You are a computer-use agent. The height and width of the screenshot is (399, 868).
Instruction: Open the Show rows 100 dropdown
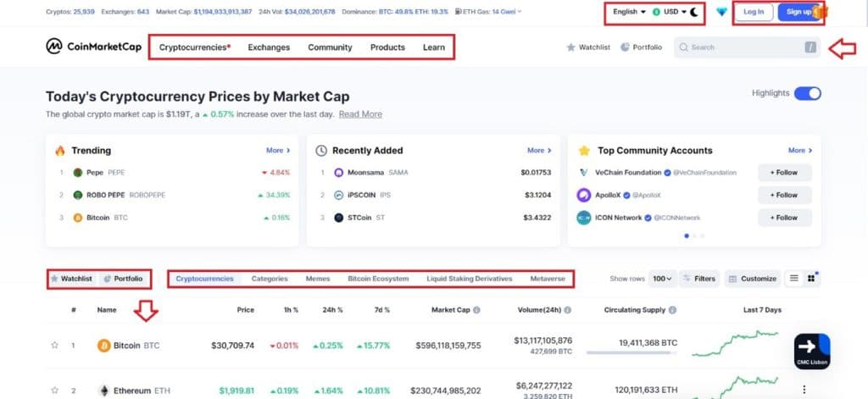pyautogui.click(x=662, y=279)
